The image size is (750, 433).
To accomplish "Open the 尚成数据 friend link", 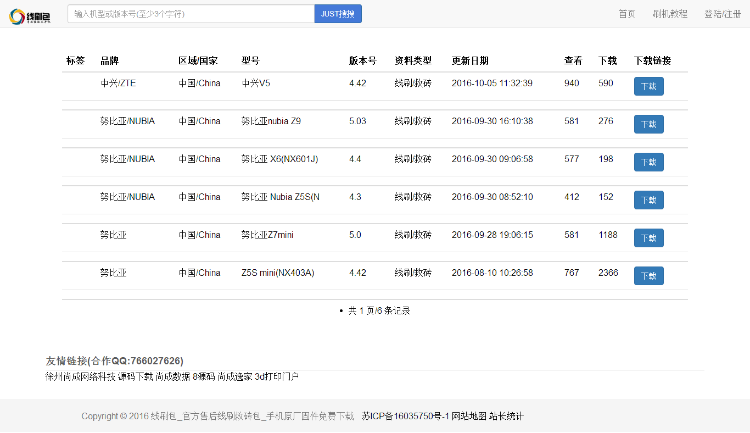I will coord(173,377).
